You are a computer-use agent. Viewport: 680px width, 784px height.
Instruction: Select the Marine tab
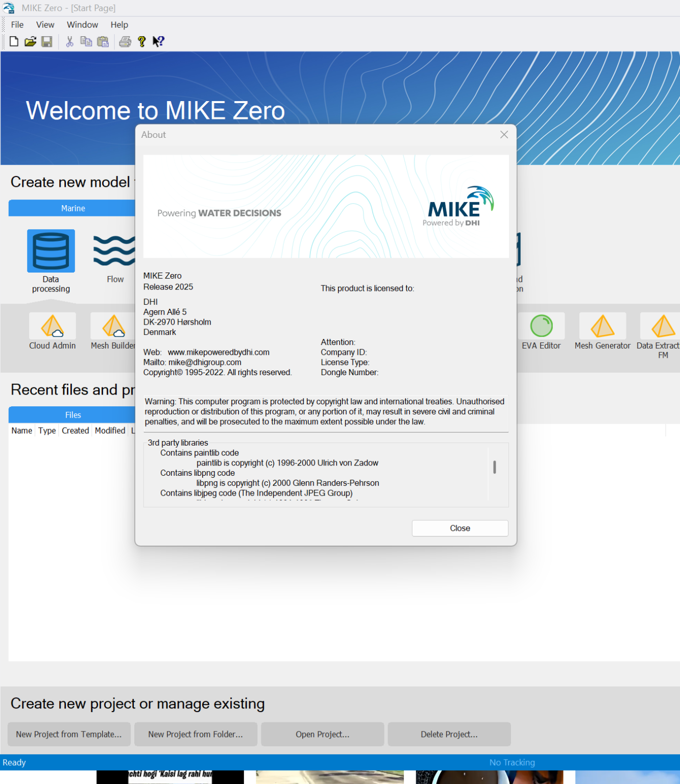click(73, 208)
